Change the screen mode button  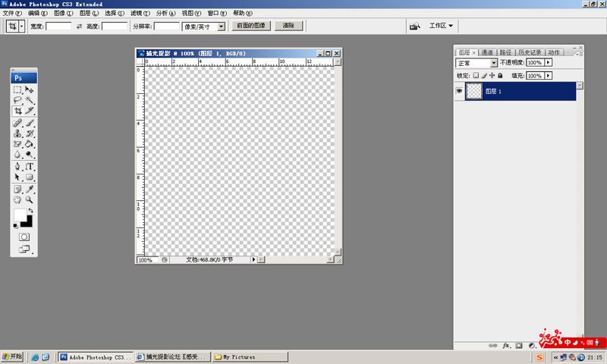[x=24, y=249]
